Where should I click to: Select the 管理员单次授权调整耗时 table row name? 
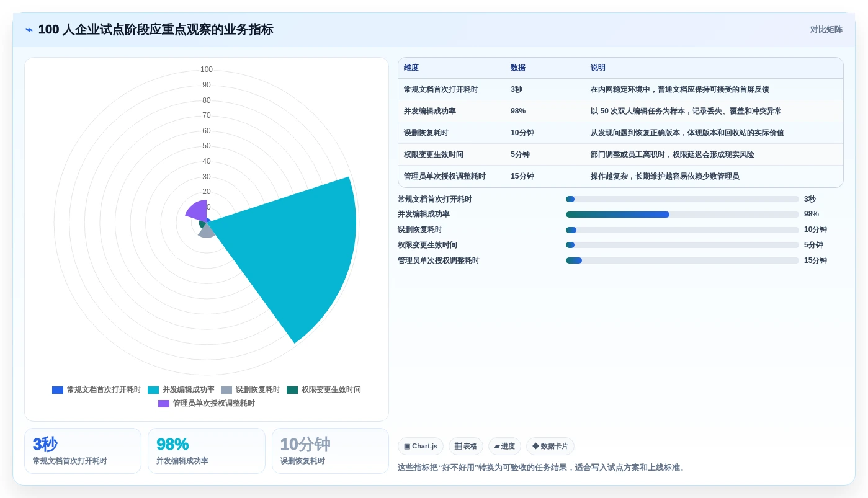[x=445, y=177]
